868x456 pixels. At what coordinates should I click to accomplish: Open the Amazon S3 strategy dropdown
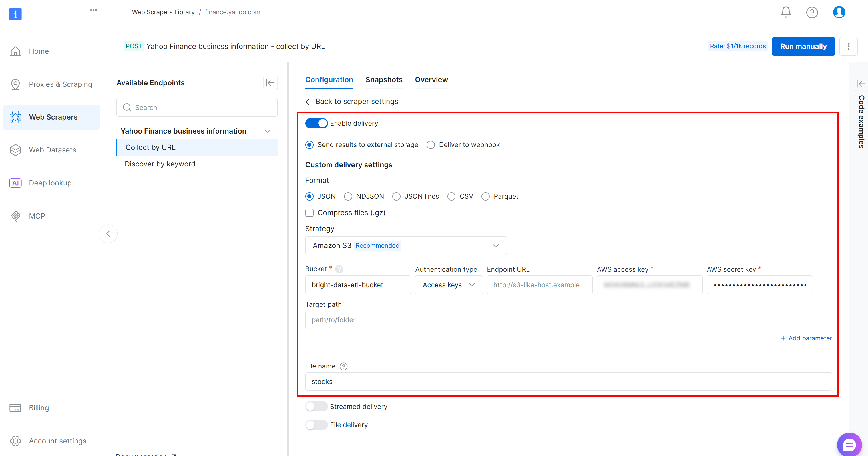(406, 245)
